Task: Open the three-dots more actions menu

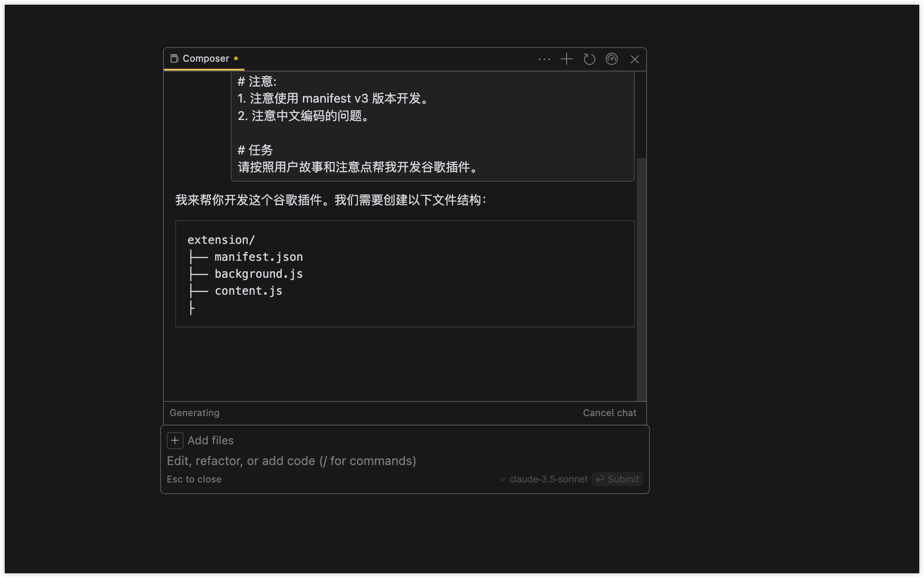Action: click(x=544, y=59)
